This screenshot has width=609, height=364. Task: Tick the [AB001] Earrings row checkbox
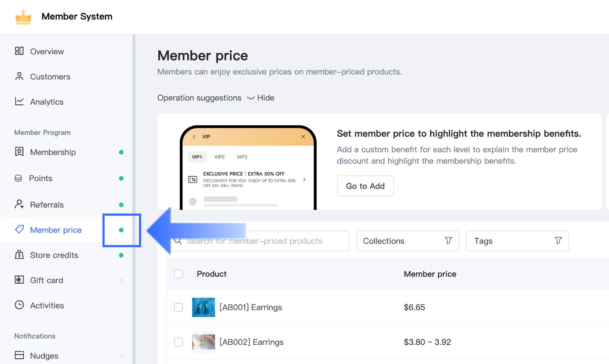pyautogui.click(x=178, y=307)
